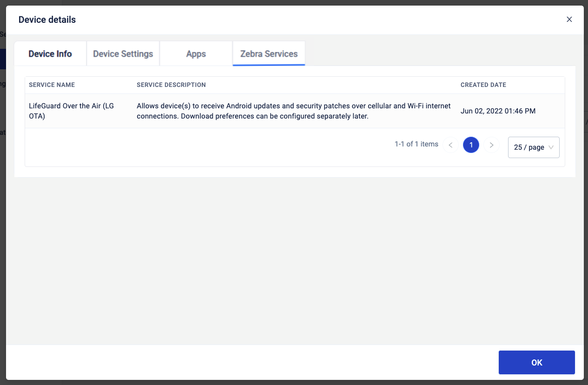
Task: Select the Zebra Services tab
Action: [269, 54]
